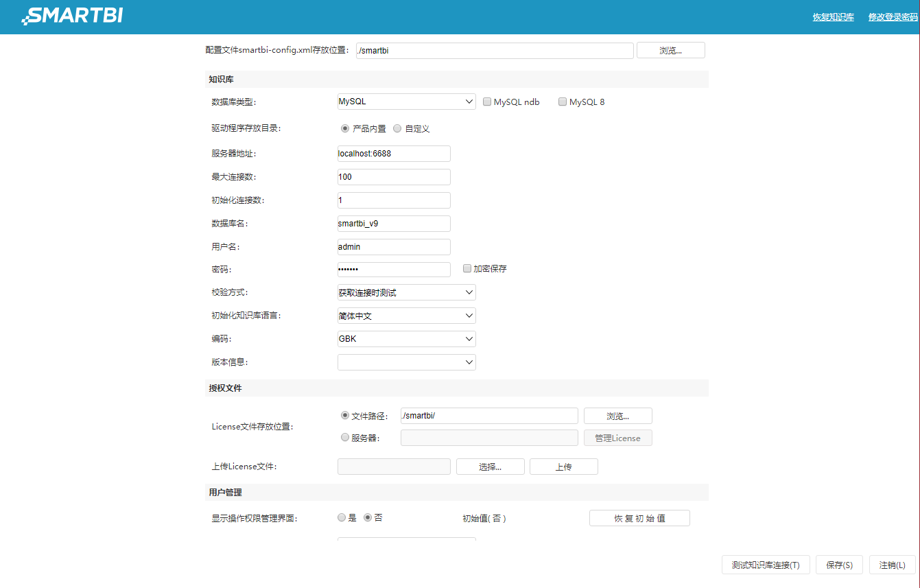Click the 保存(S) button
This screenshot has height=588, width=920.
[839, 565]
